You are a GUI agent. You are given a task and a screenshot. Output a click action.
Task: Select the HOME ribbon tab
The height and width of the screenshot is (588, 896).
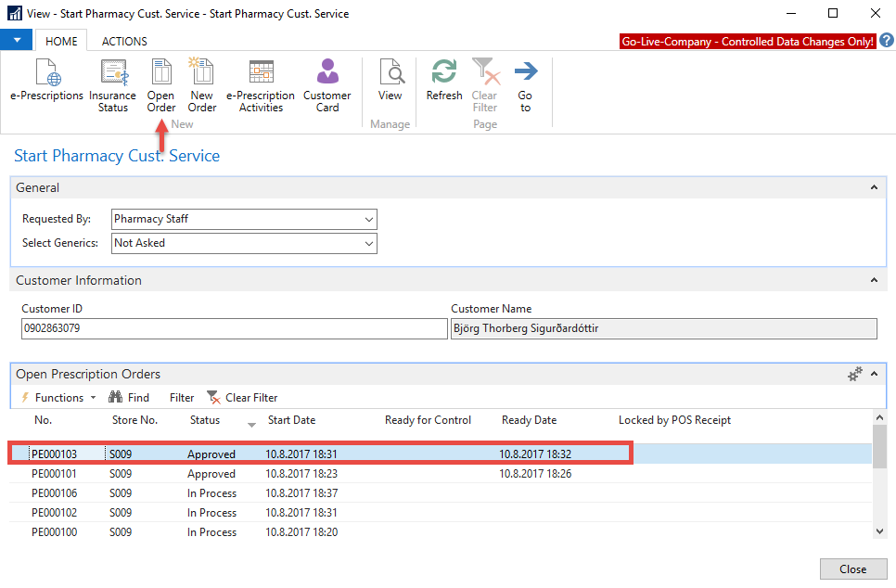tap(61, 41)
